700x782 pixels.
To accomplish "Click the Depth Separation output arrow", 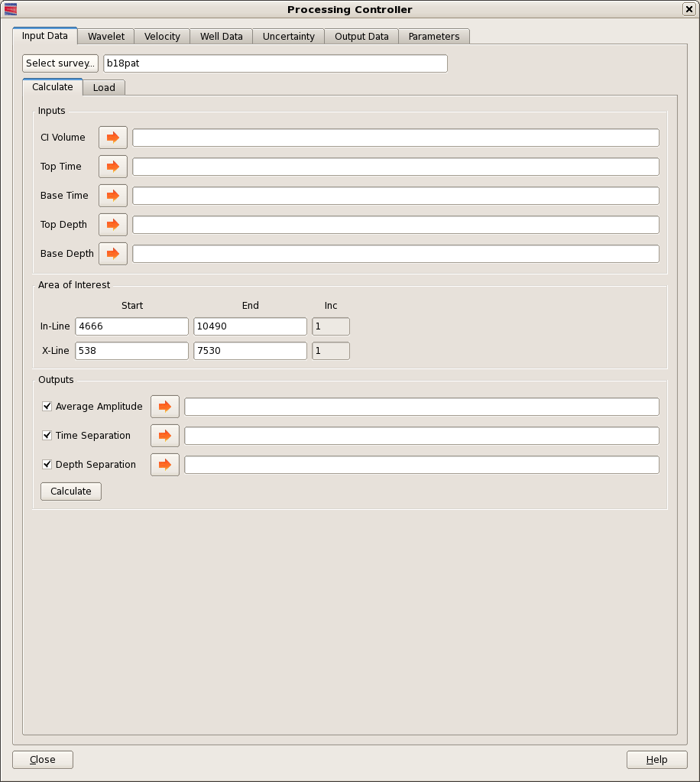I will coord(165,465).
